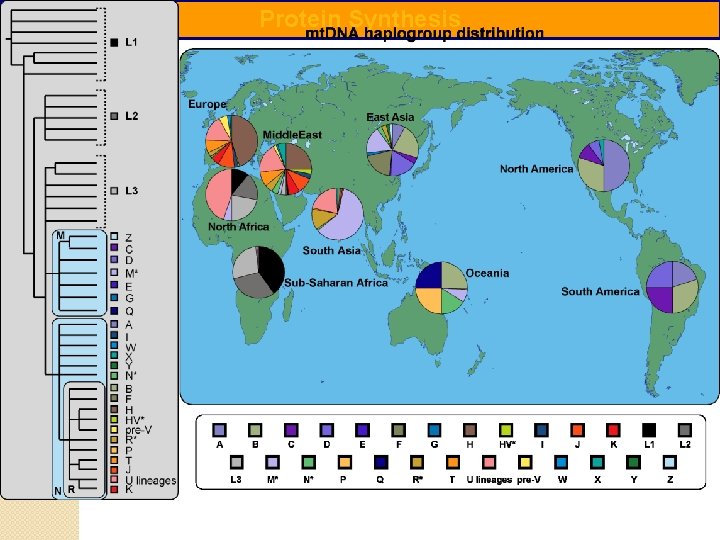
Task: Click the 'pre-V' label in the tree legend
Action: (138, 430)
